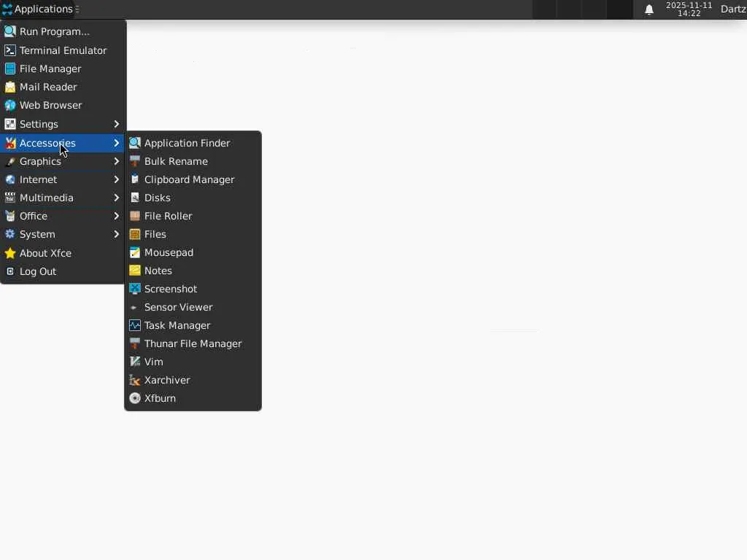
Task: Click the Application Finder icon
Action: coord(135,143)
